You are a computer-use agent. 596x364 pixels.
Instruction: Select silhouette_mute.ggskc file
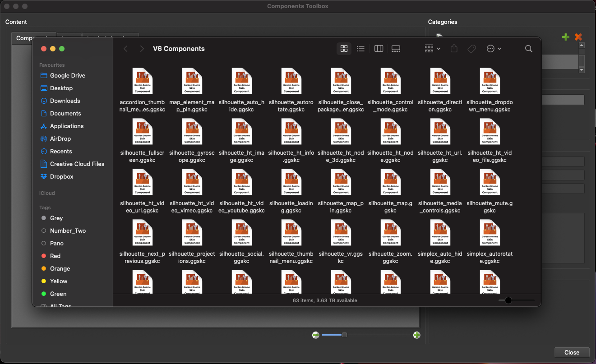(490, 191)
